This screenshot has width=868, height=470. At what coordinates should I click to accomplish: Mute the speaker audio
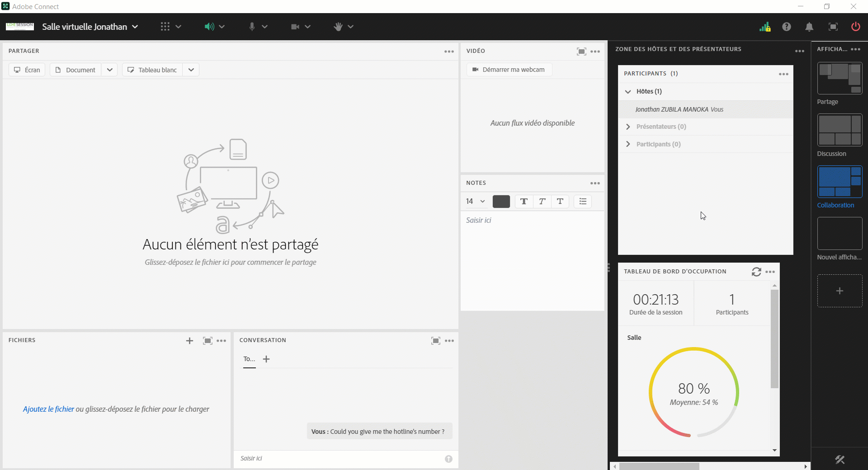pyautogui.click(x=209, y=27)
